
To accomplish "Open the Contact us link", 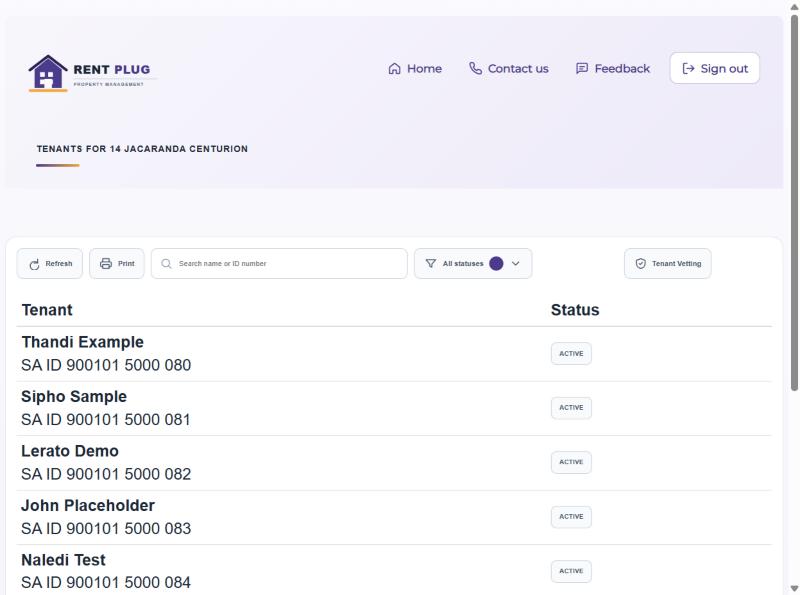I will tap(509, 68).
